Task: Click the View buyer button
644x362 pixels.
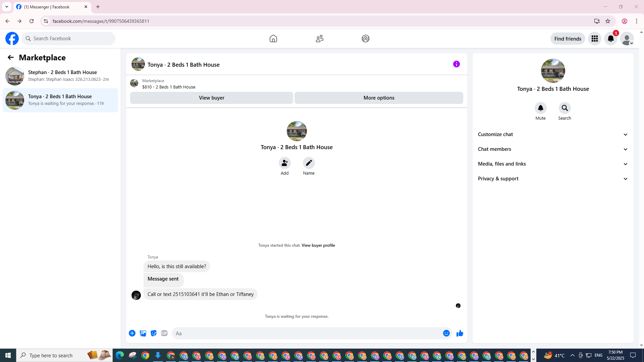Action: [x=212, y=98]
